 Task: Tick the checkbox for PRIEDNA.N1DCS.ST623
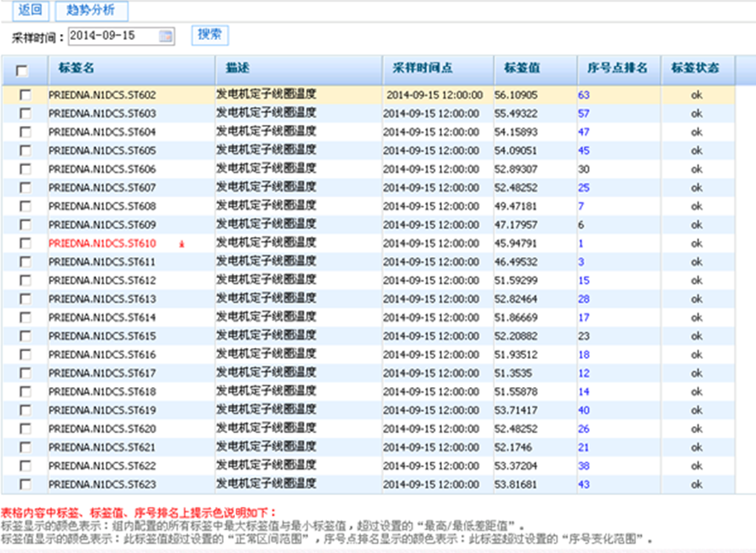click(x=25, y=484)
